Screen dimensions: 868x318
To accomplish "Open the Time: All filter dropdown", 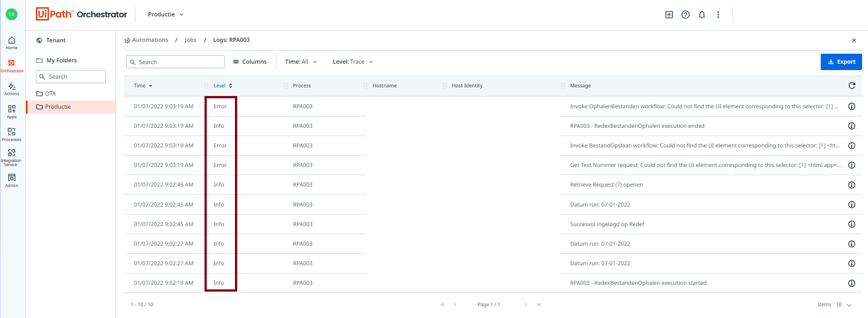I will pos(301,62).
